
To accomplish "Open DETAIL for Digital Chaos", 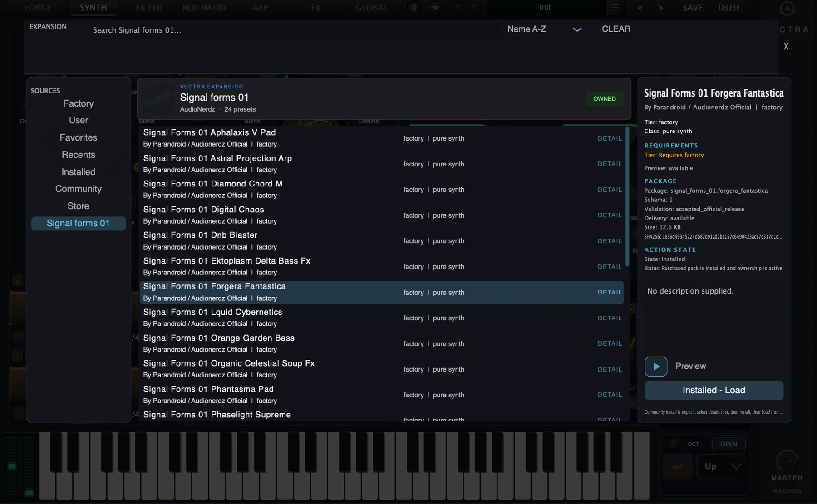I will point(610,215).
